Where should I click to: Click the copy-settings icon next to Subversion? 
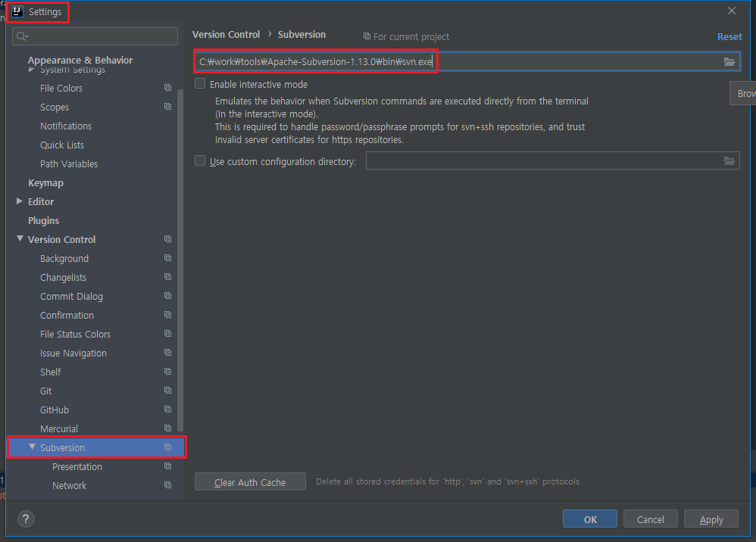click(x=167, y=447)
